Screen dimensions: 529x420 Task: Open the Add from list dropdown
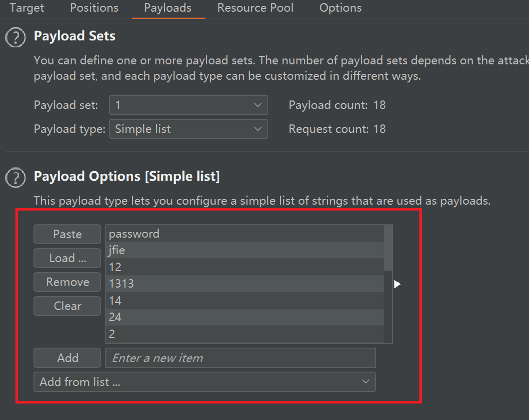tap(204, 382)
